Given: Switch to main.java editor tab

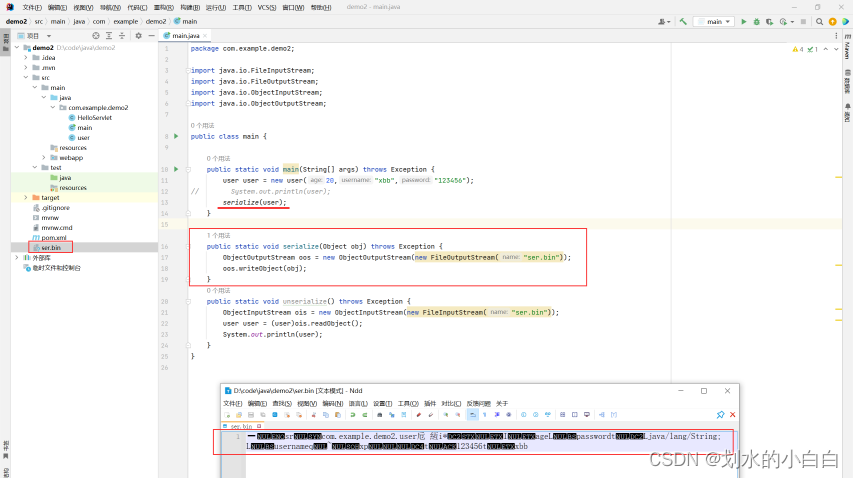Looking at the screenshot, I should coord(185,36).
